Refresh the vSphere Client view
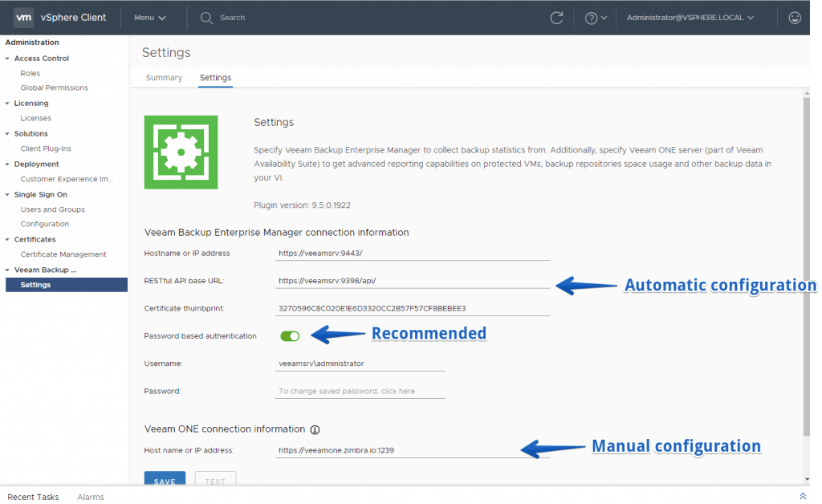Image resolution: width=822 pixels, height=504 pixels. (x=556, y=18)
